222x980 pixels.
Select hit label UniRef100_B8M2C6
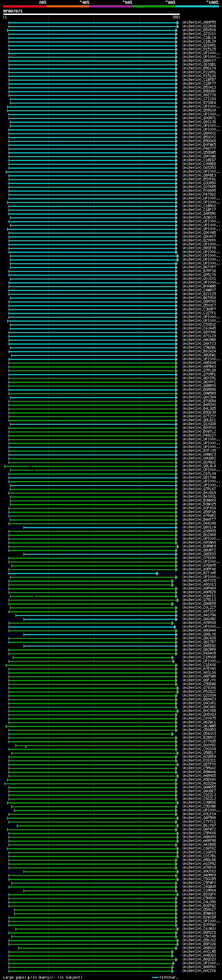pos(199,933)
